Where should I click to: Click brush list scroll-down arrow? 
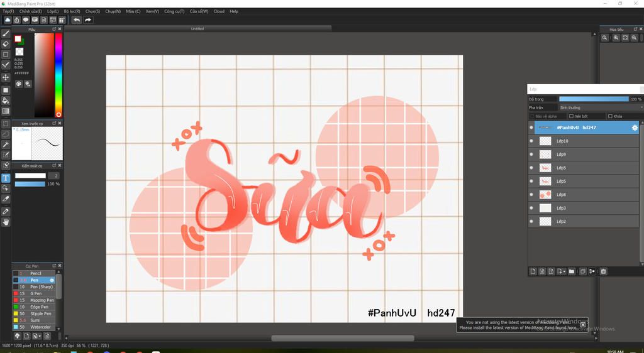coord(58,329)
